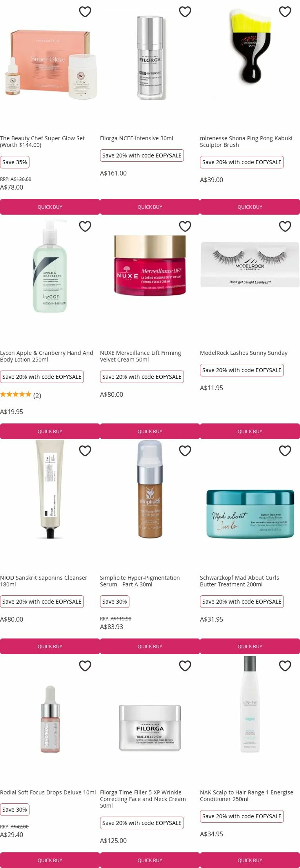Image resolution: width=300 pixels, height=868 pixels.
Task: Quick buy the Beauty Chef Super Glow Set
Action: click(50, 207)
